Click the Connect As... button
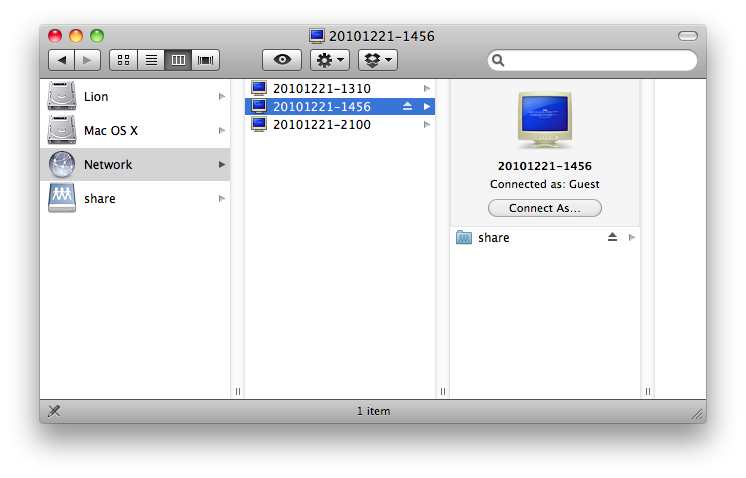 [x=545, y=208]
